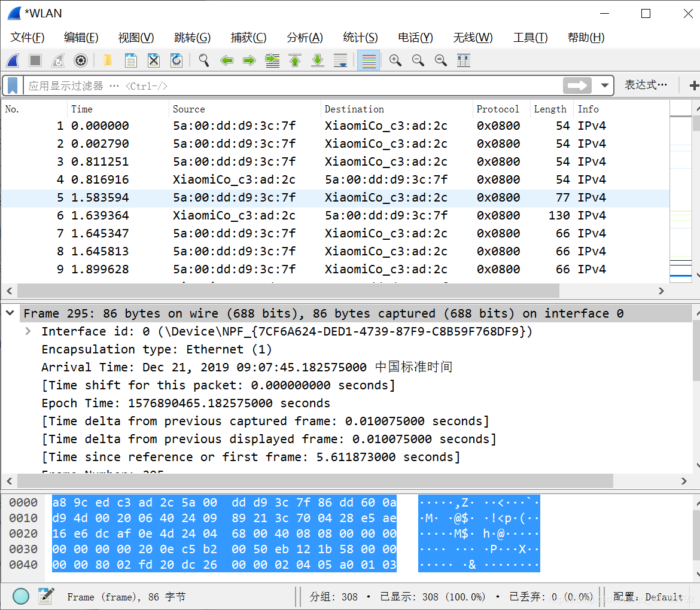Viewport: 700px width, 610px height.
Task: Jump to the last packet
Action: [318, 60]
